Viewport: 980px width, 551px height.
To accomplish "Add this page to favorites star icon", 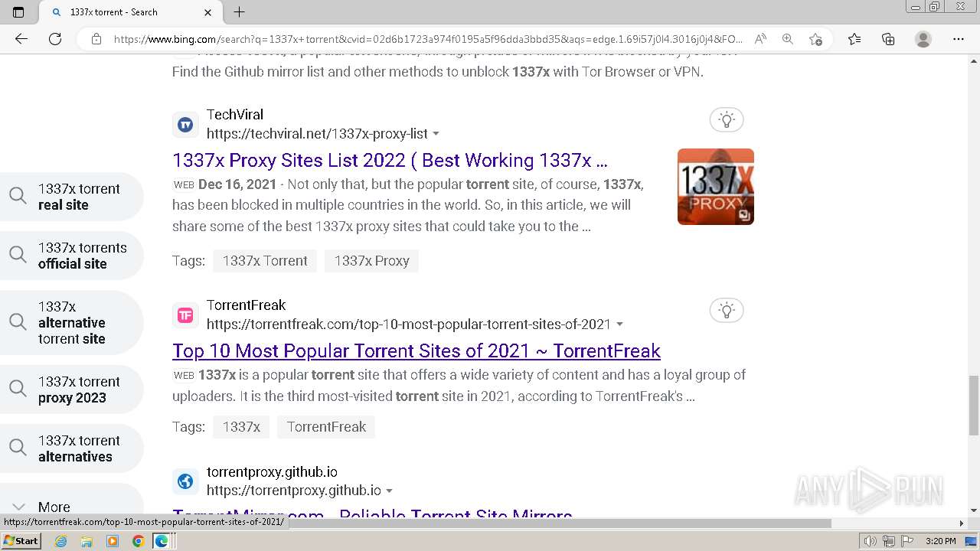I will click(815, 39).
